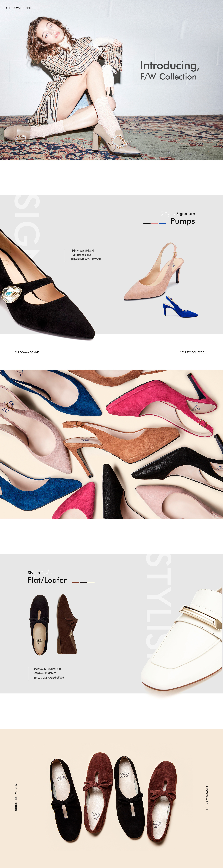
Task: Select the black bow flat top-view image
Action: point(39,625)
